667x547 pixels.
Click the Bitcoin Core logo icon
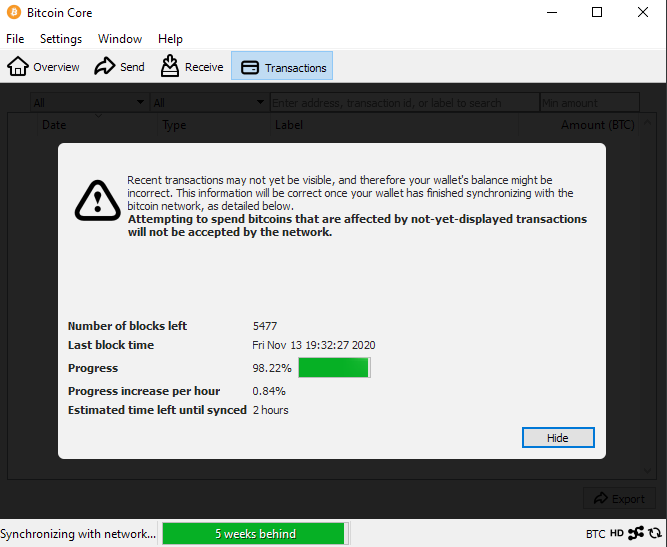click(x=14, y=12)
